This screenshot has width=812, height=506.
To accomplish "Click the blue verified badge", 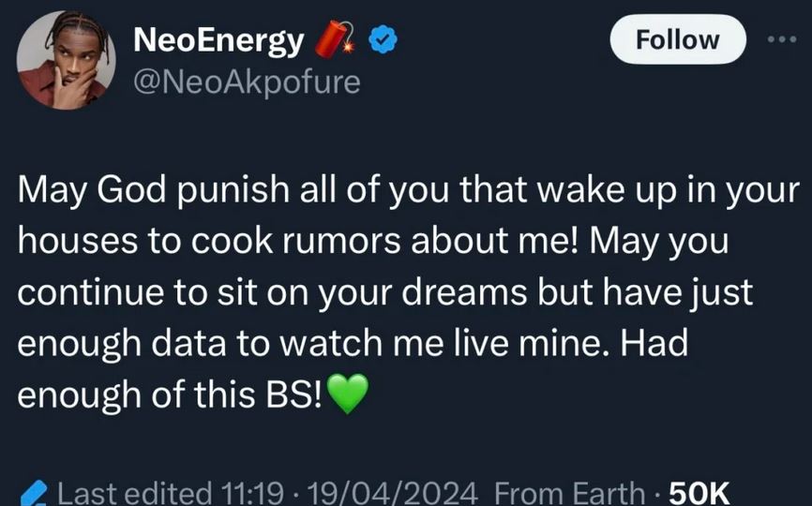I will coord(383,40).
